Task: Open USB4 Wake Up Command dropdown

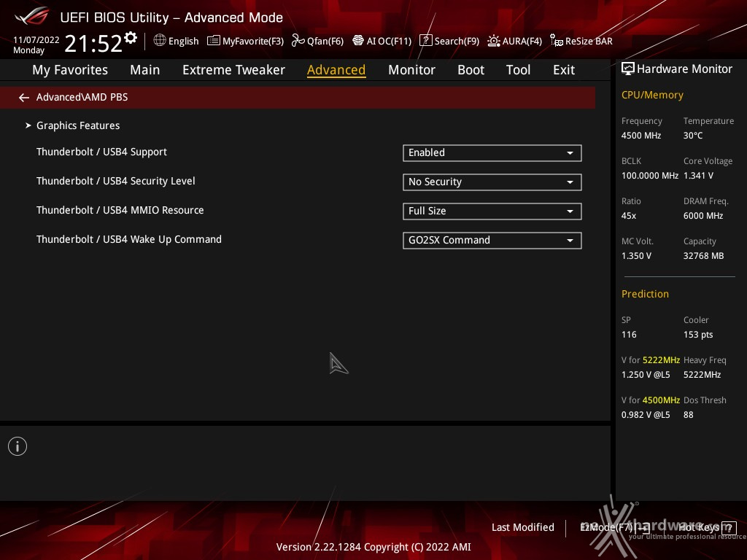Action: pyautogui.click(x=492, y=241)
